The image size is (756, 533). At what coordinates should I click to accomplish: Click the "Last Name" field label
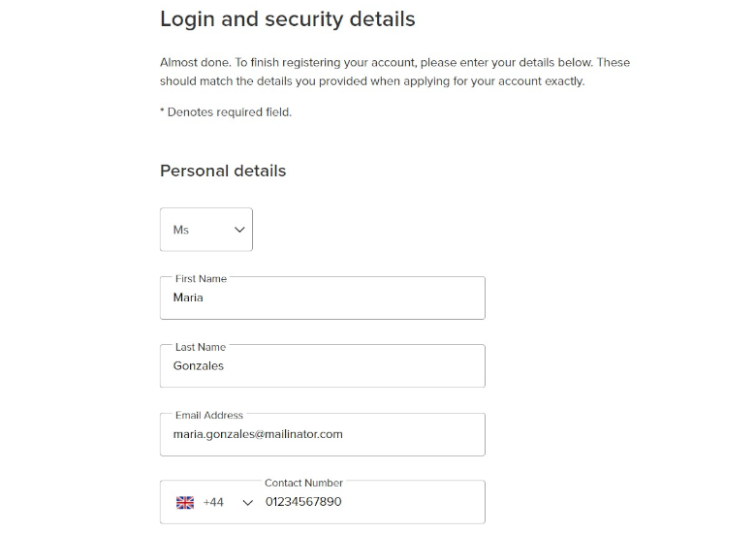[200, 347]
